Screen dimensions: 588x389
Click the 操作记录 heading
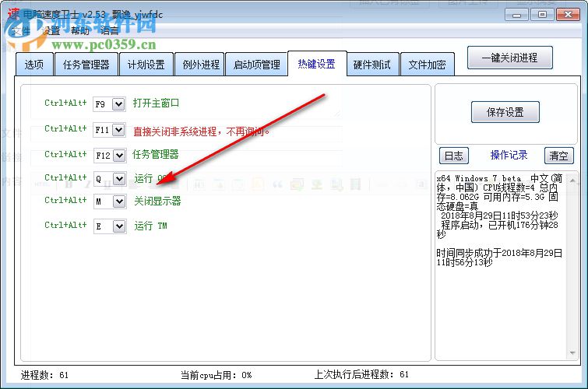click(x=509, y=155)
